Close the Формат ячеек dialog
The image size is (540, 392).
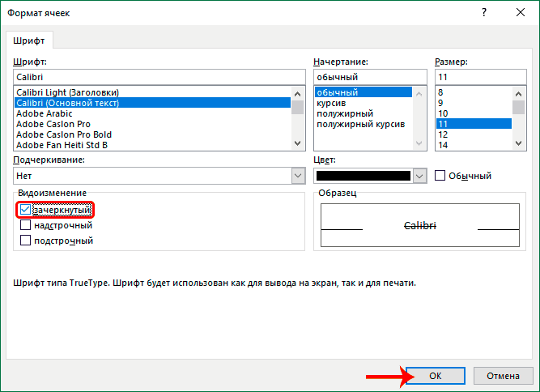coord(521,13)
